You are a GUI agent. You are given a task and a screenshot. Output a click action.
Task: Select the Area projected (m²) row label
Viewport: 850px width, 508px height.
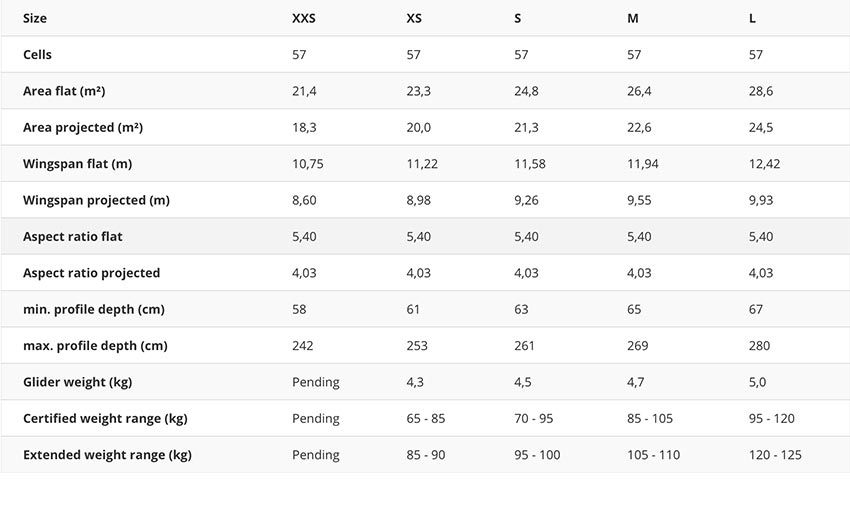click(83, 128)
